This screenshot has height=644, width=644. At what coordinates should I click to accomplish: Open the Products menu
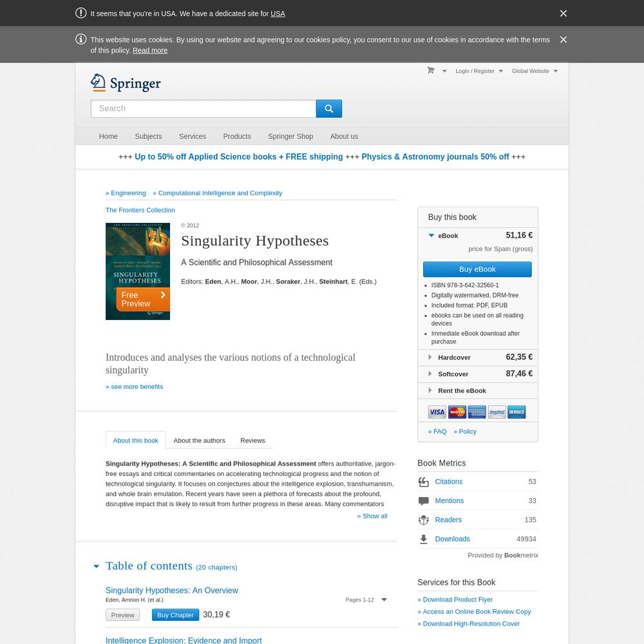[237, 137]
